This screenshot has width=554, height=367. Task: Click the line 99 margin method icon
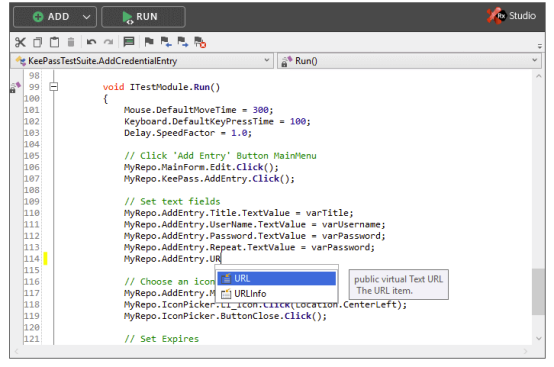pos(14,87)
